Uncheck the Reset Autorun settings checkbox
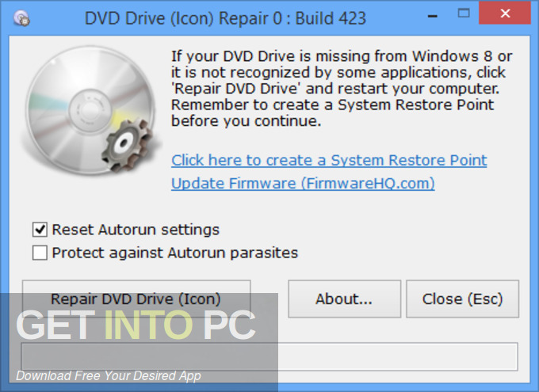This screenshot has height=392, width=539. pyautogui.click(x=40, y=230)
